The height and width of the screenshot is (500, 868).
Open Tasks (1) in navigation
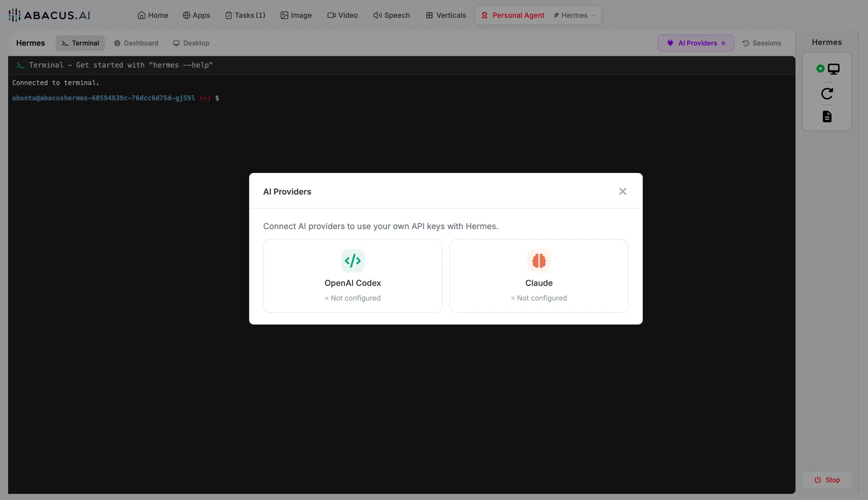pyautogui.click(x=245, y=15)
